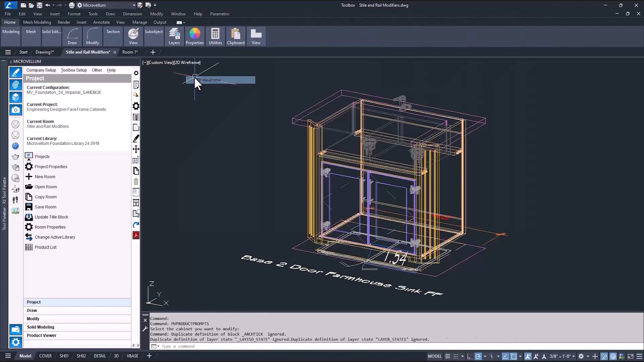Click the Save Room floppy icon

click(x=29, y=207)
